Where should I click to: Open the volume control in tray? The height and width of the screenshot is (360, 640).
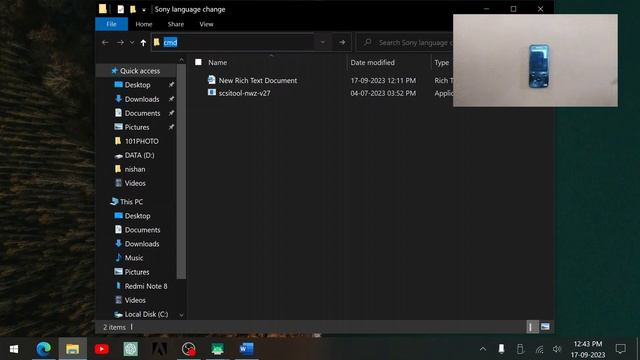coord(557,349)
